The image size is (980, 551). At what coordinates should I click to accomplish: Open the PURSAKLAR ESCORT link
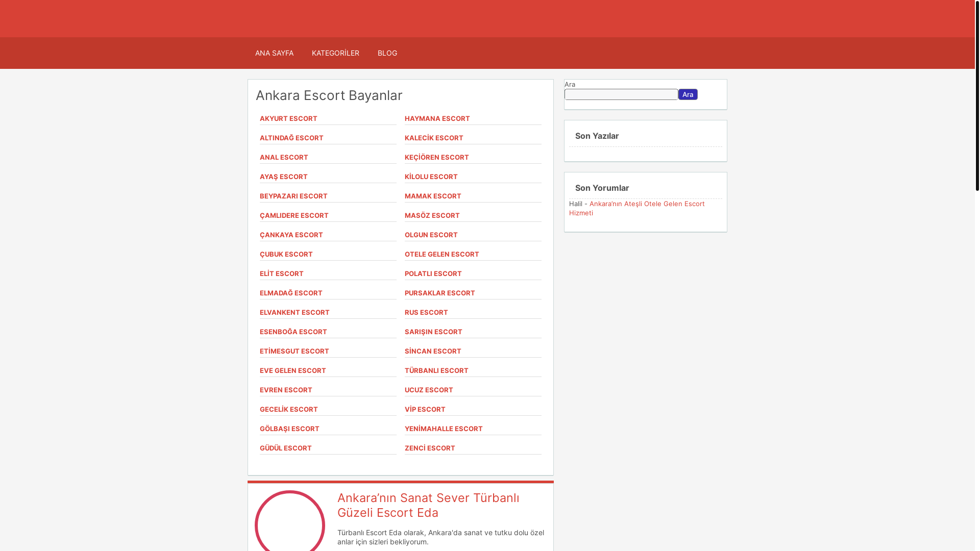click(x=440, y=293)
